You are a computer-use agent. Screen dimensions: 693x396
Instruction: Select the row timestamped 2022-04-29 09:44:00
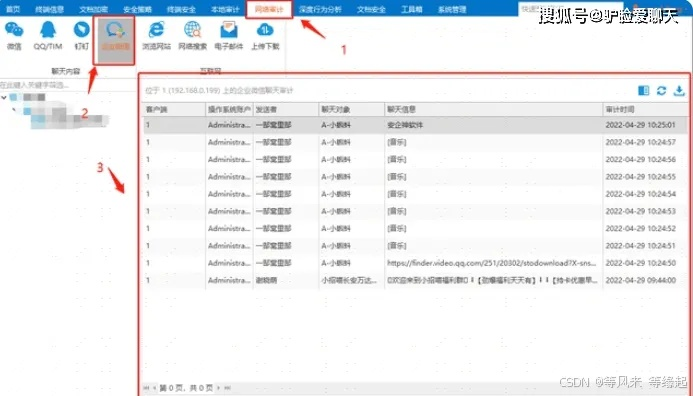(415, 280)
